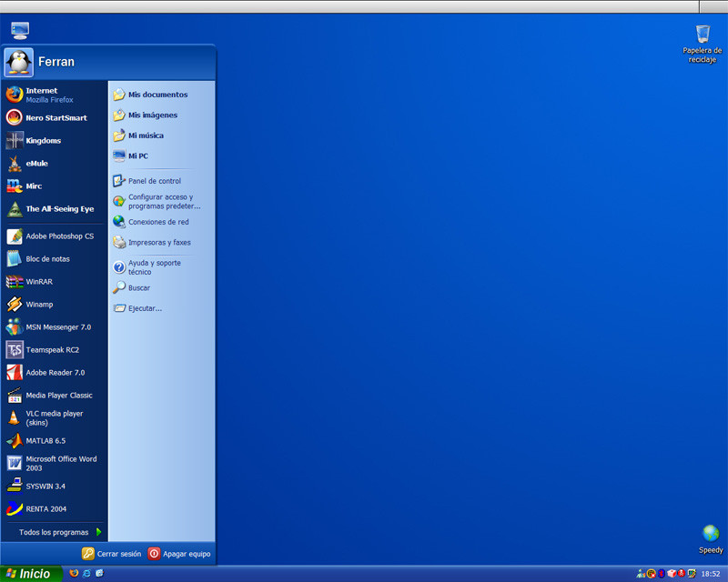Launch Teamspeak RC2
Viewport: 728px width, 582px height.
click(54, 349)
